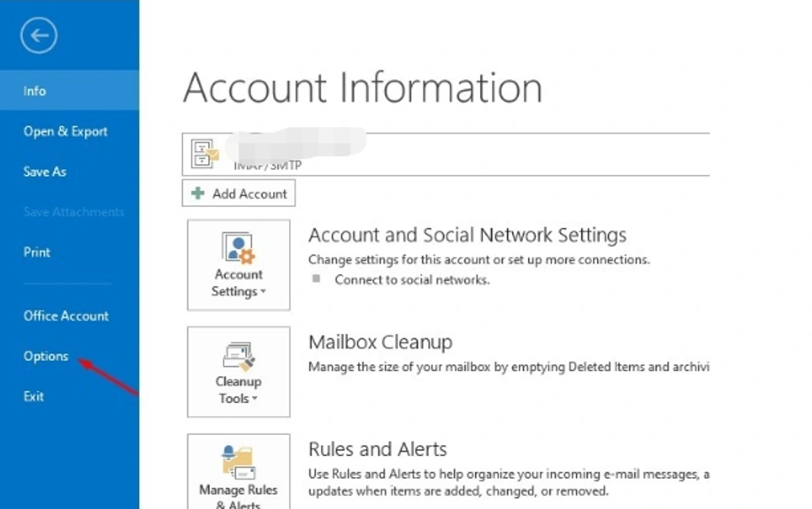Open the IMAP/SMTP account selector dropdown
This screenshot has width=812, height=509.
pos(445,154)
